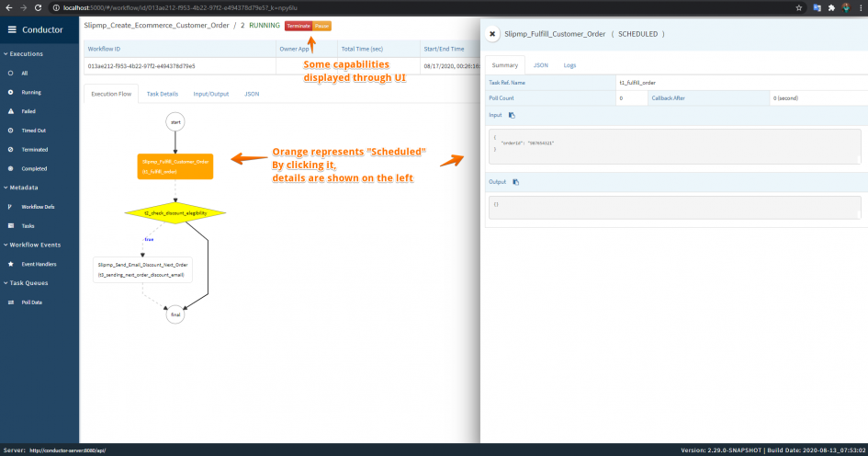Show Failed executions in the sidebar
868x456 pixels.
28,111
